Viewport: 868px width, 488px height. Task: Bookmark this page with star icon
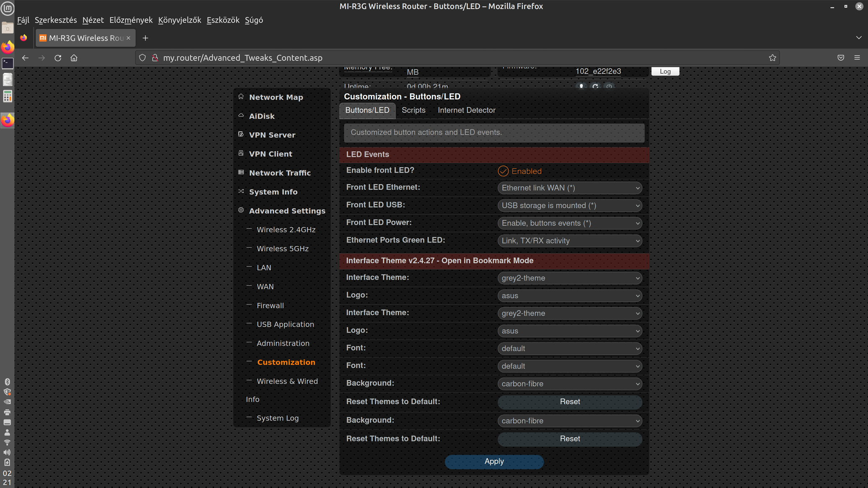pyautogui.click(x=772, y=58)
